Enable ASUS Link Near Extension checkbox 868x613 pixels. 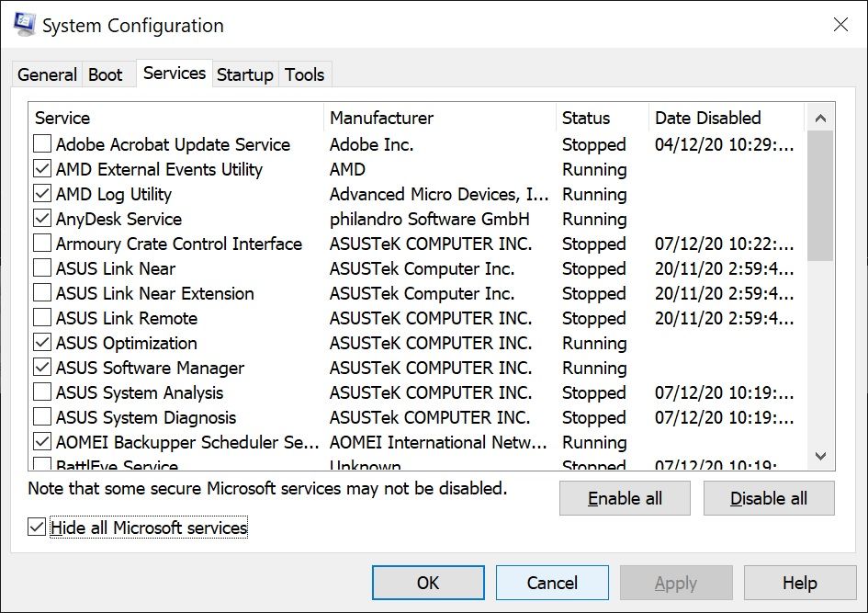pos(42,293)
